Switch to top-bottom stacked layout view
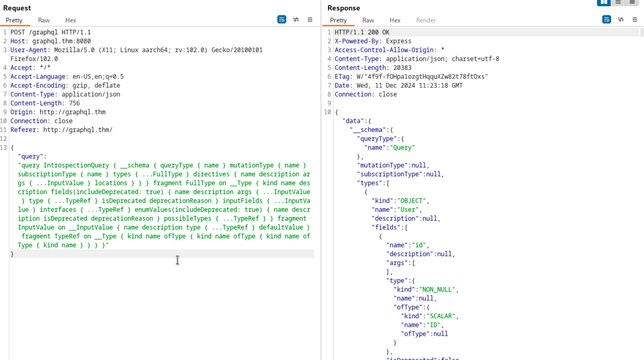Image resolution: width=644 pixels, height=360 pixels. [x=618, y=2]
